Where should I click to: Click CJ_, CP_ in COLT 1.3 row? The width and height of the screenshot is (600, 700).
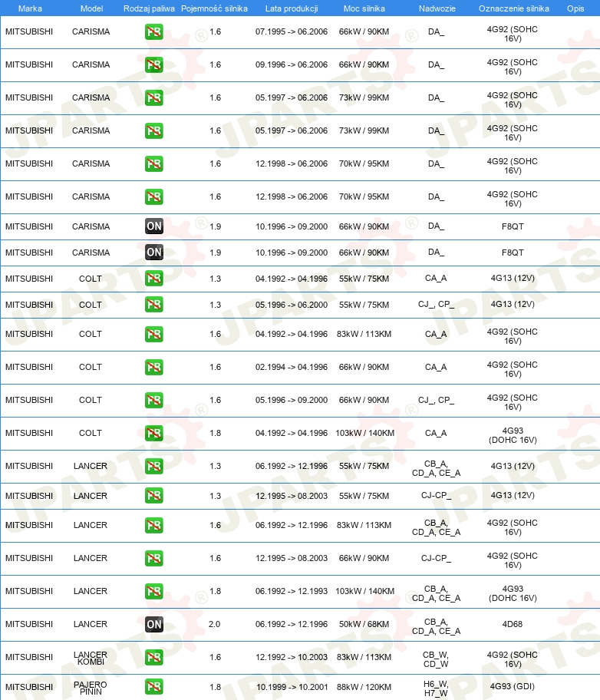(x=436, y=305)
